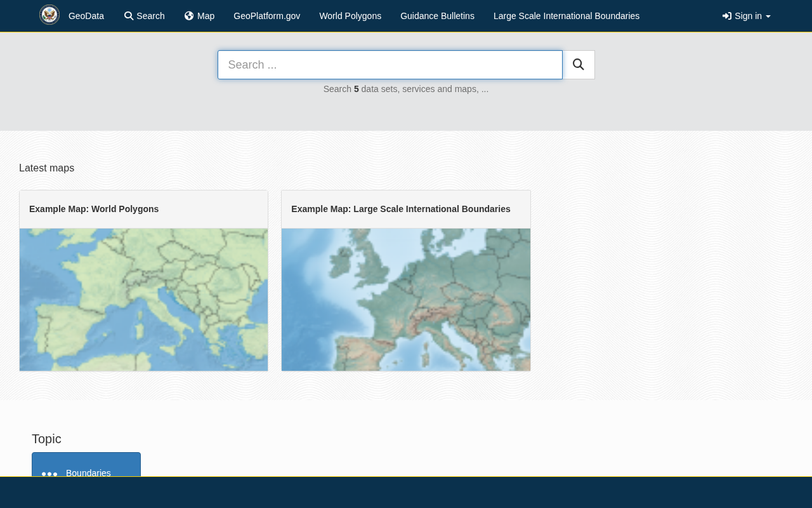Viewport: 812px width, 508px height.
Task: Open Large Scale International Boundaries map thumbnail
Action: [x=406, y=300]
